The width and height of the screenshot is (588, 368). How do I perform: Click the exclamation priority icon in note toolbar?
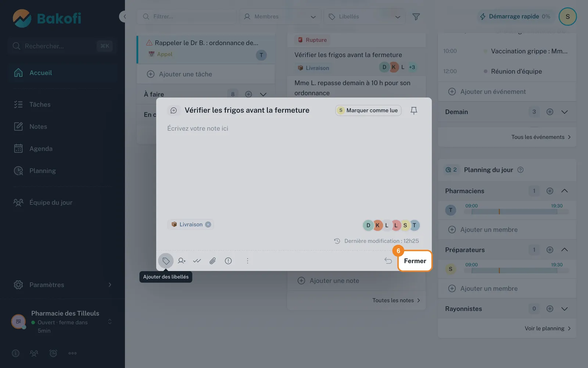click(x=228, y=261)
